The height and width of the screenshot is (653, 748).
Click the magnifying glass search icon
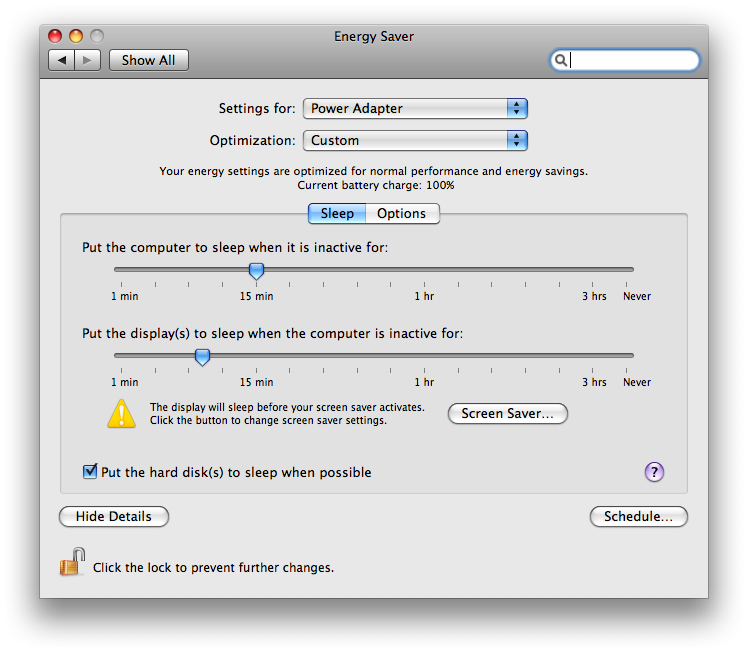coord(561,60)
